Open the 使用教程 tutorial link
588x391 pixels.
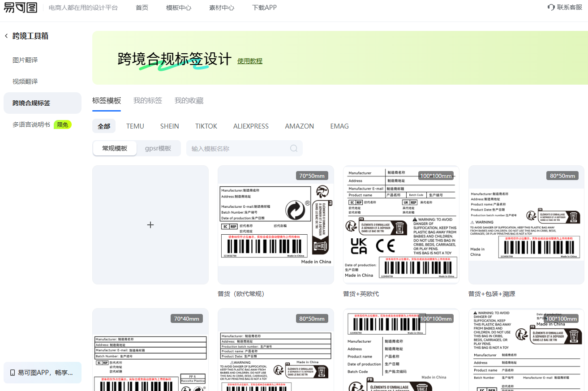[x=249, y=61]
